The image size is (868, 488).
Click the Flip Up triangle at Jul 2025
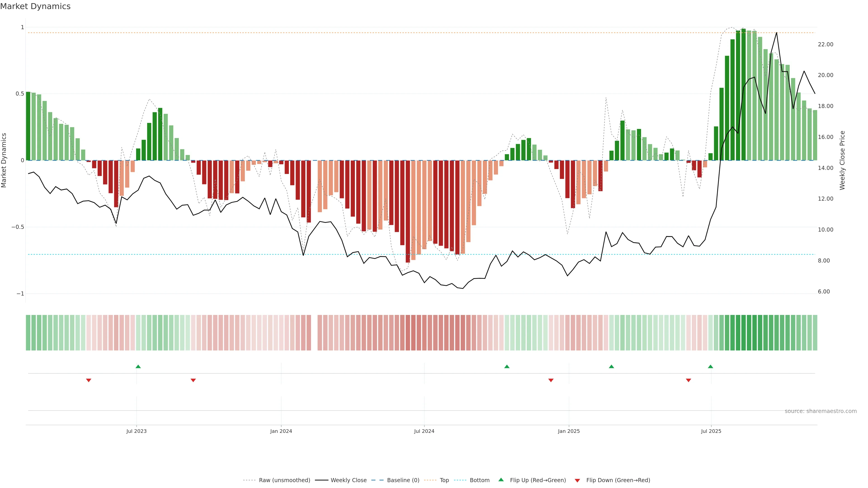pyautogui.click(x=710, y=366)
